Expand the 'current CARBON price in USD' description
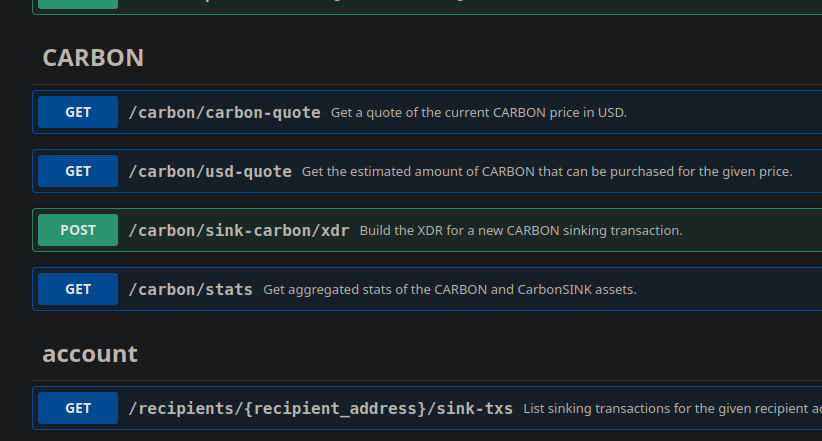The width and height of the screenshot is (822, 441). pyautogui.click(x=478, y=112)
